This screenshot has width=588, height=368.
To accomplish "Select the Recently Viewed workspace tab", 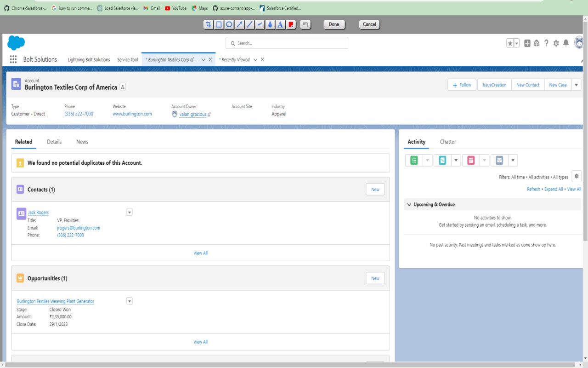I will coord(234,60).
